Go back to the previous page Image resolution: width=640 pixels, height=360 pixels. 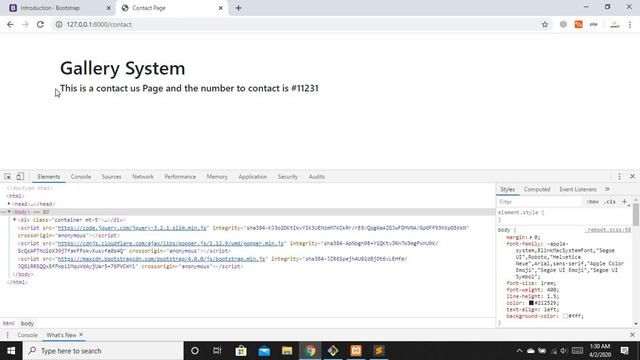(10, 24)
